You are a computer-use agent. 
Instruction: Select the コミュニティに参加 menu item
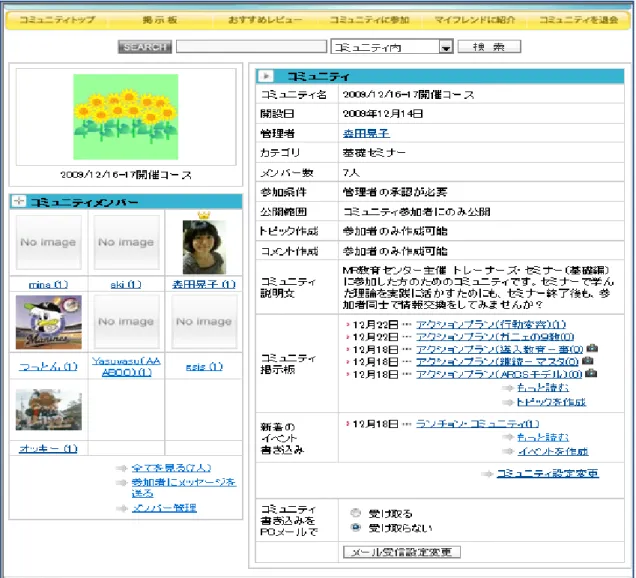point(369,19)
